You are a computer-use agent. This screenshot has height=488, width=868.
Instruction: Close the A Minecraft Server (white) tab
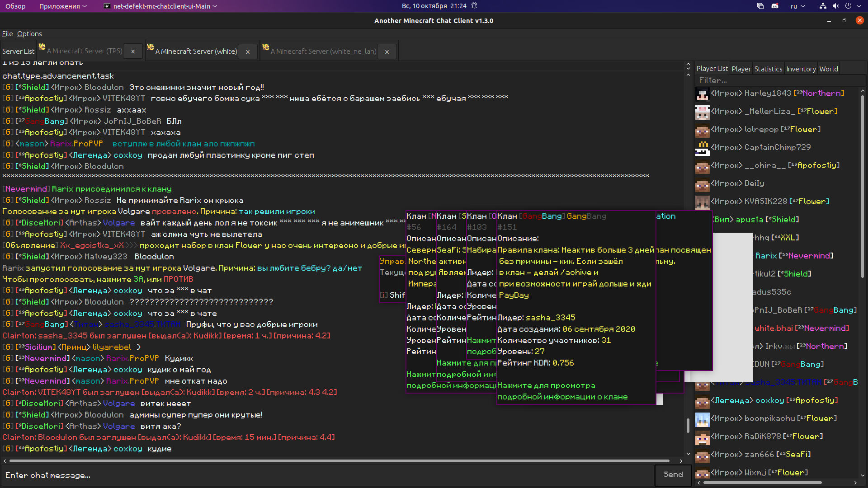coord(248,52)
